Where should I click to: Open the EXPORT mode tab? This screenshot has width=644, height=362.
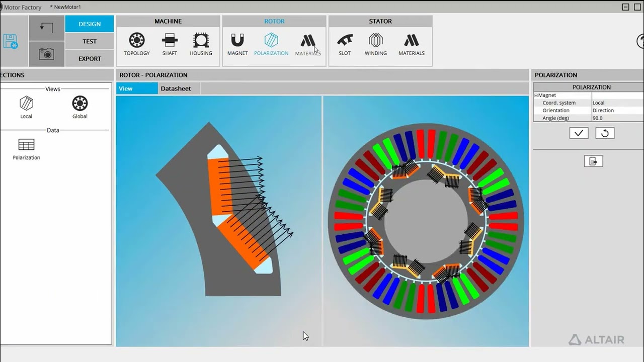coord(90,58)
